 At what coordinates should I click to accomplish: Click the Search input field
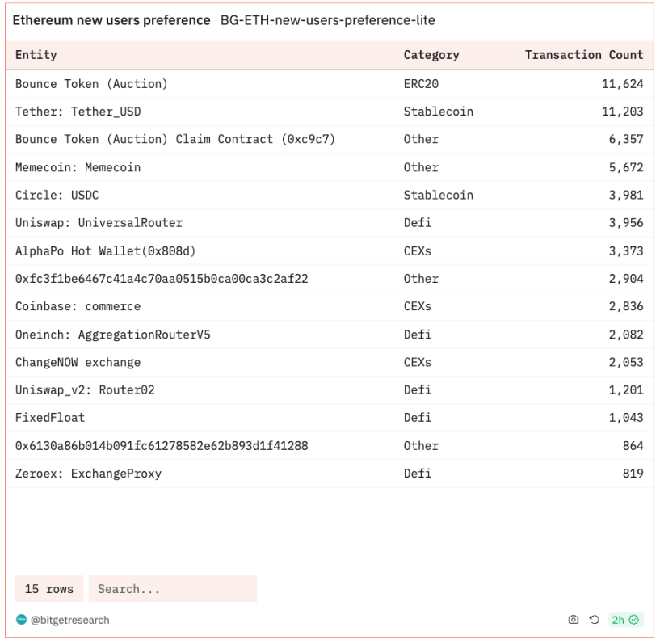tap(173, 589)
